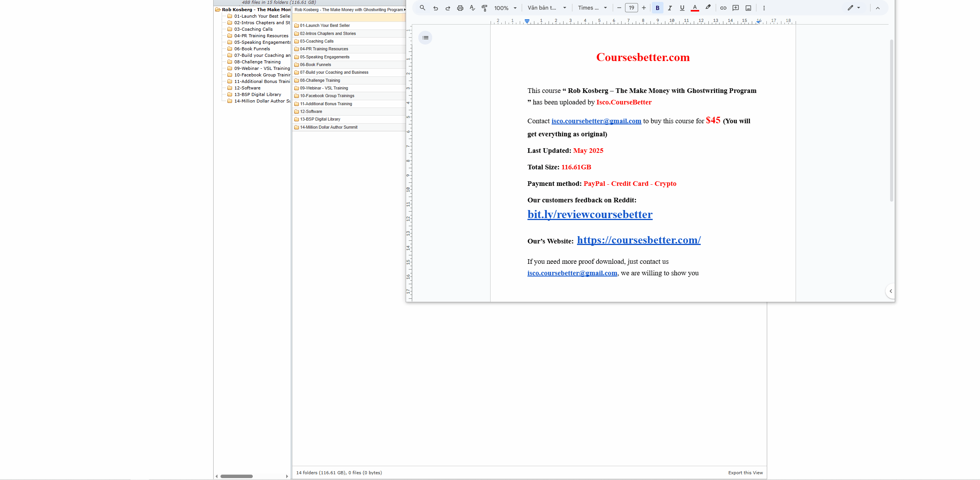Select 13-BSP Digital Library in tree

click(258, 94)
